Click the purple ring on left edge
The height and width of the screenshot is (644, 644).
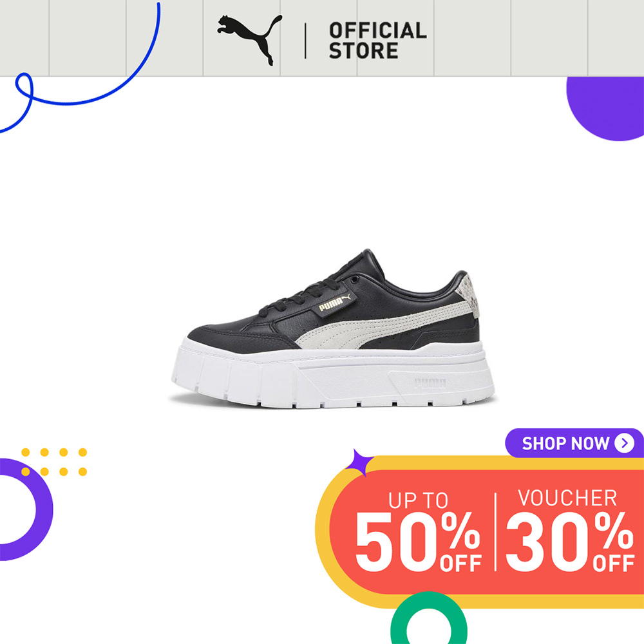[x=24, y=509]
